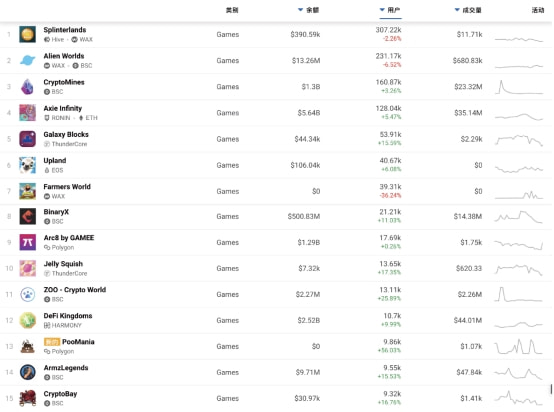The height and width of the screenshot is (412, 554).
Task: Sort by the 余额 balance column arrow
Action: point(300,10)
